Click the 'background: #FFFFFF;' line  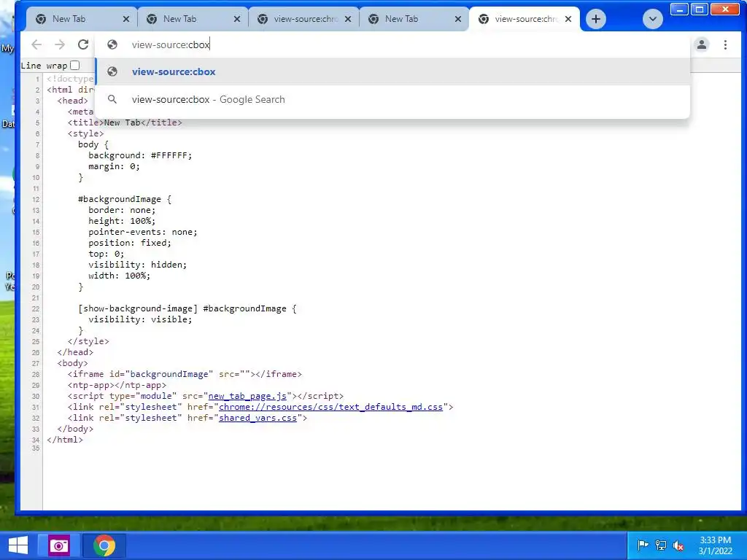pos(140,155)
